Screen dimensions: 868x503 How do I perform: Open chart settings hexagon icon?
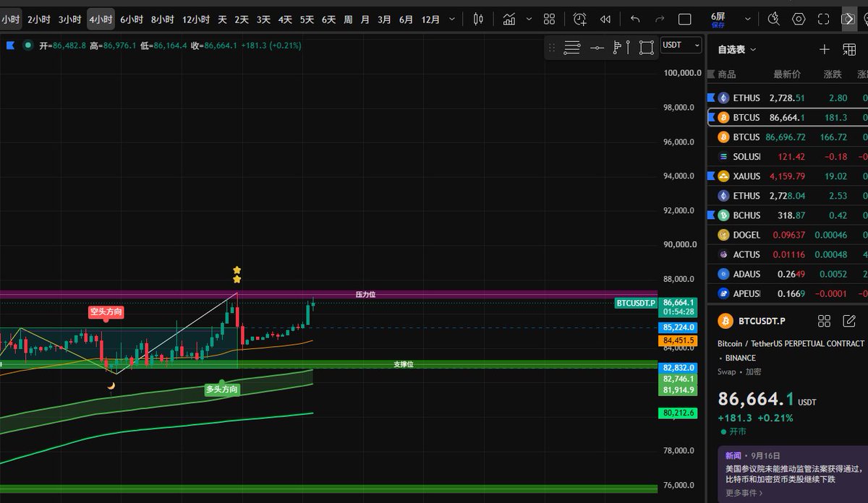click(799, 20)
